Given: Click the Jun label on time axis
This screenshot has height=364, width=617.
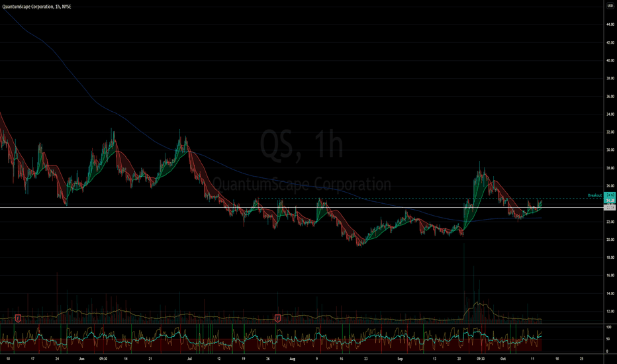Looking at the screenshot, I should (81, 359).
